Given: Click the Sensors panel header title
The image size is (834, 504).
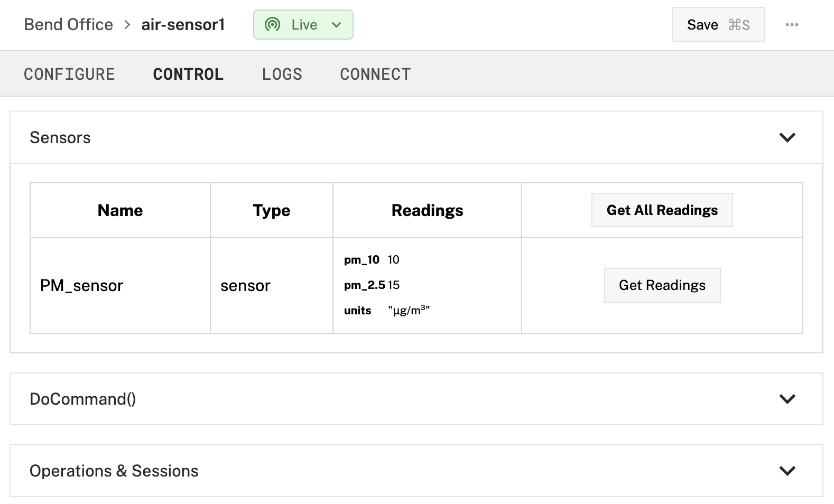Looking at the screenshot, I should point(60,138).
